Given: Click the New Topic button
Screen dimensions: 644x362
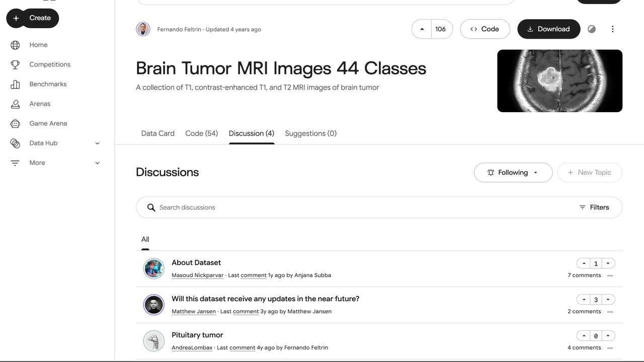Looking at the screenshot, I should [590, 172].
